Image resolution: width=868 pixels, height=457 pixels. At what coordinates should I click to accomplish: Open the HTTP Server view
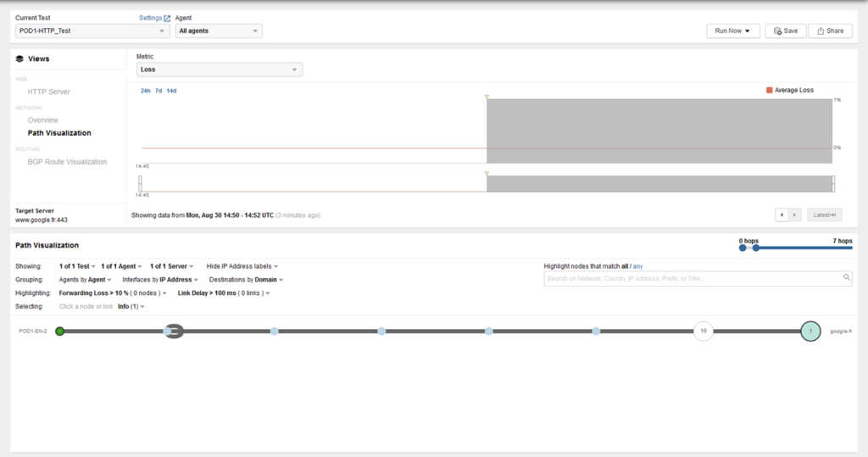click(x=49, y=92)
